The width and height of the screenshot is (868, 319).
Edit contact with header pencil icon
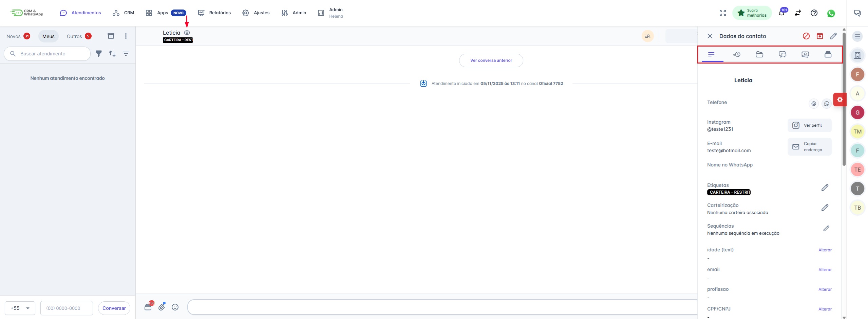tap(833, 36)
